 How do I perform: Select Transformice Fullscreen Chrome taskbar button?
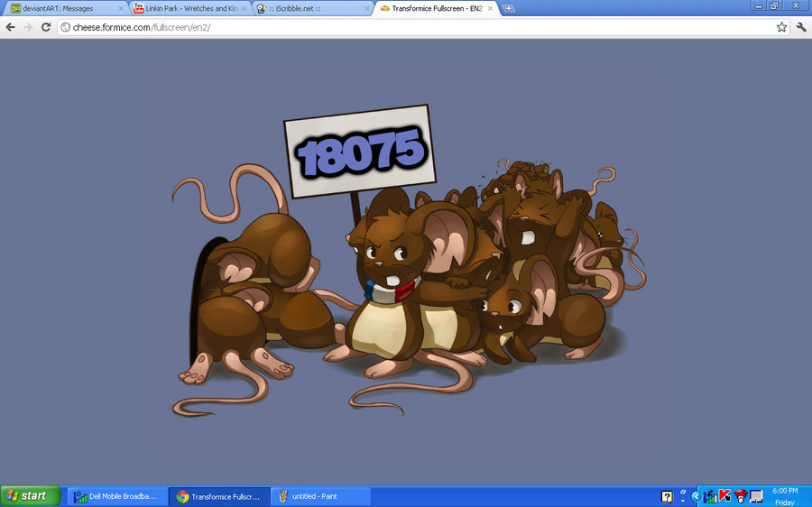click(x=219, y=497)
